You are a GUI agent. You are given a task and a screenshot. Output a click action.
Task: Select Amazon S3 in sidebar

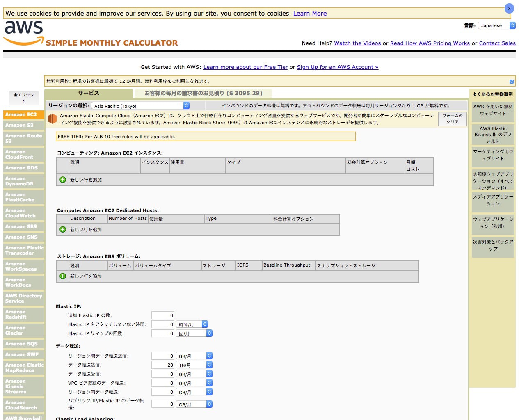pyautogui.click(x=24, y=125)
